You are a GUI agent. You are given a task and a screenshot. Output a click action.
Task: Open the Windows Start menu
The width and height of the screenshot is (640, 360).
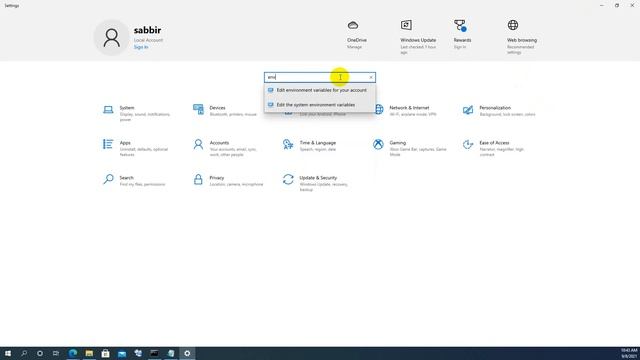(8, 353)
